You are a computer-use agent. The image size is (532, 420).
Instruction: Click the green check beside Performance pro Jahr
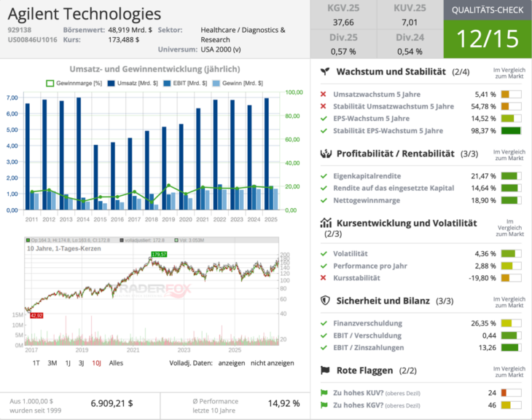(324, 266)
